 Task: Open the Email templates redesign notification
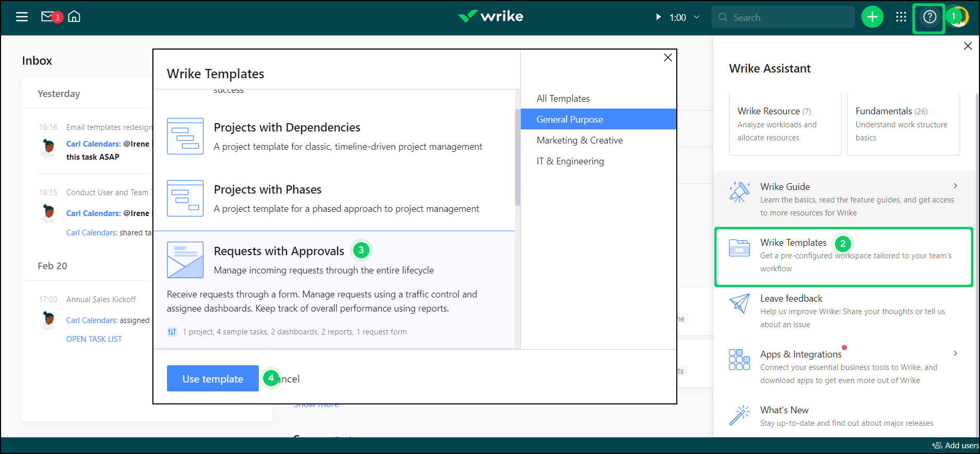coord(109,127)
